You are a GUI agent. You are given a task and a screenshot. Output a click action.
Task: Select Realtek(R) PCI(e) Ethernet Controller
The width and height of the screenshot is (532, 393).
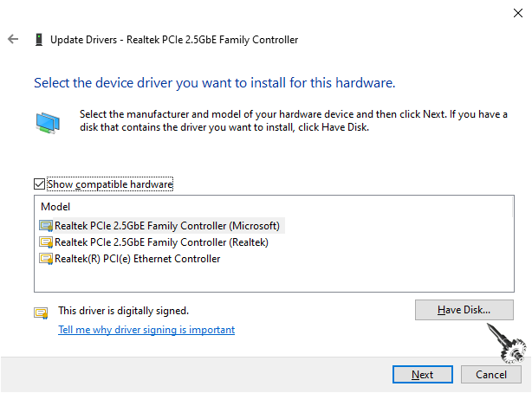138,259
